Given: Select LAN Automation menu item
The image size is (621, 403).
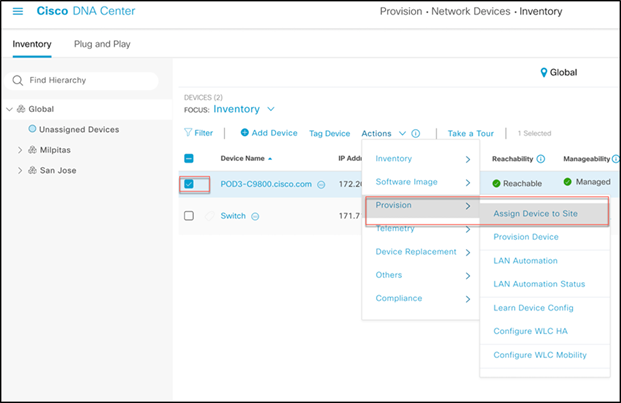Looking at the screenshot, I should (x=526, y=260).
